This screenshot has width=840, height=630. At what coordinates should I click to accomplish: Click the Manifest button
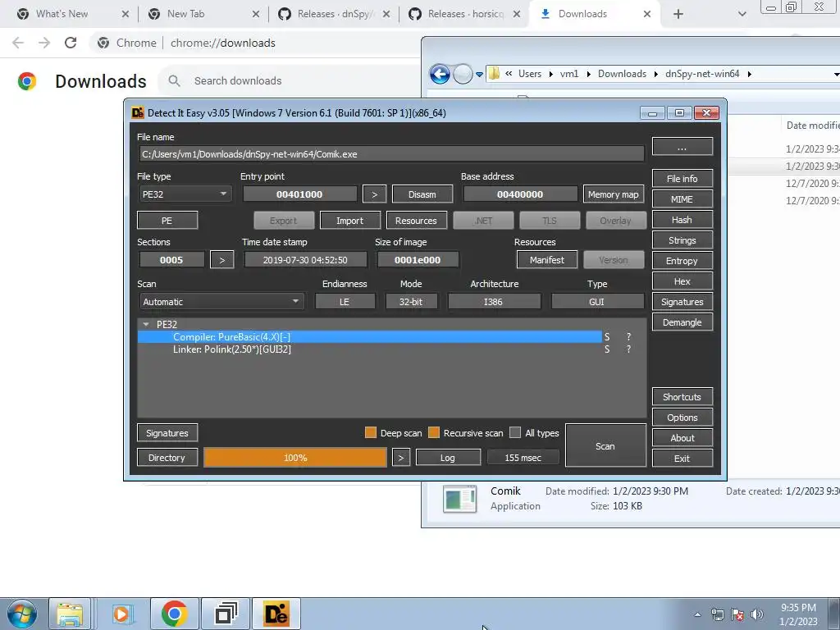547,260
